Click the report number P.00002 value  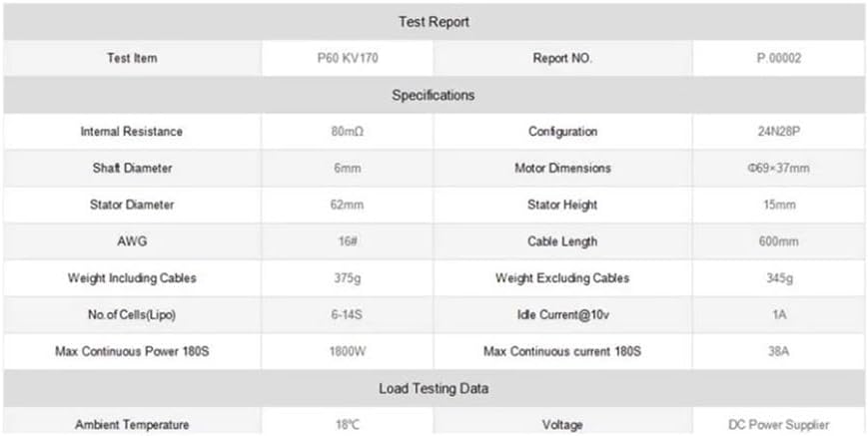point(778,58)
